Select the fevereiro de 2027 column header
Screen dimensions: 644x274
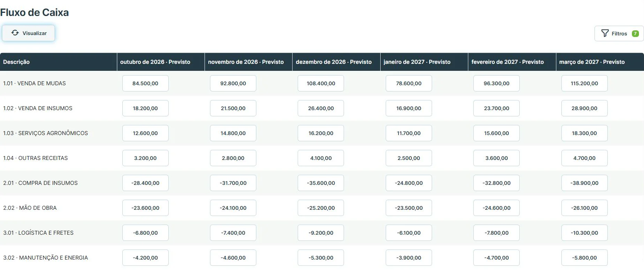pyautogui.click(x=512, y=62)
